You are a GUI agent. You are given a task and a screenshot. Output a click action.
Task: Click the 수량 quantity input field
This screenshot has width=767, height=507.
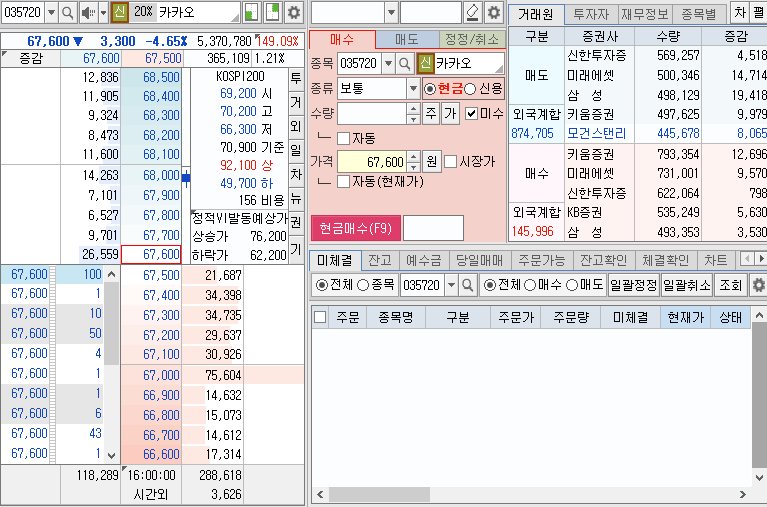(372, 114)
